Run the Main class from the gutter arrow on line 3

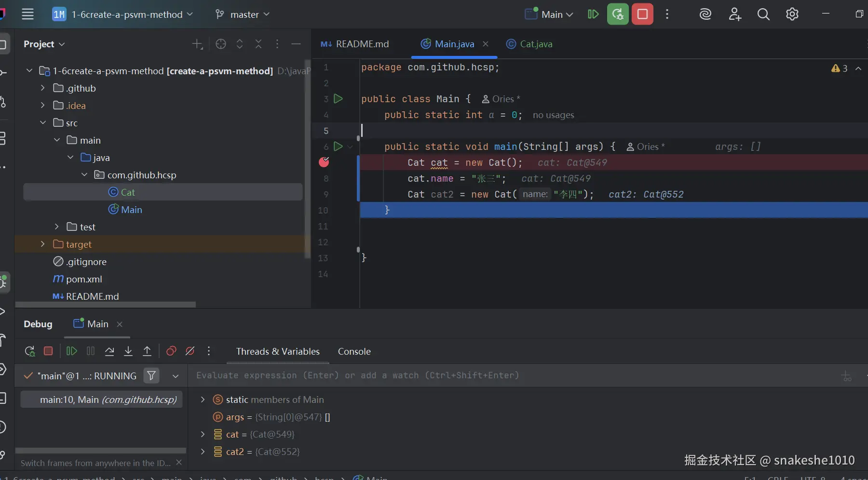point(338,99)
